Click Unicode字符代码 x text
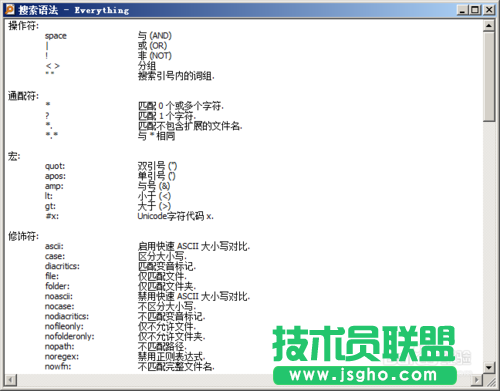 175,216
